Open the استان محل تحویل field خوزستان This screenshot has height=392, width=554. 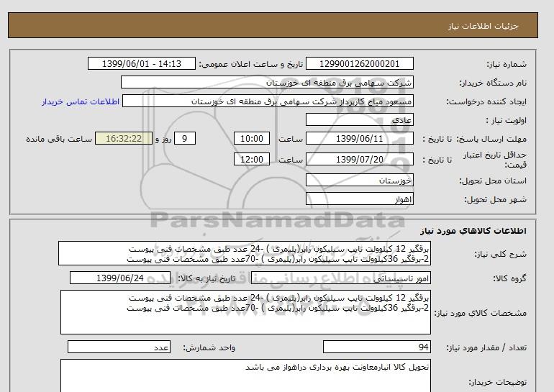(x=360, y=182)
